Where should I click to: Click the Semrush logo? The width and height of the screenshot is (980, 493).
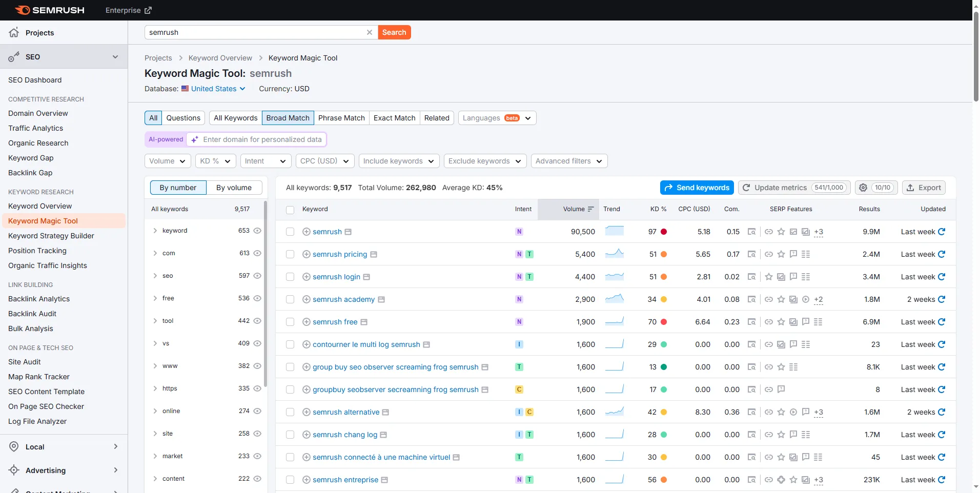coord(50,10)
